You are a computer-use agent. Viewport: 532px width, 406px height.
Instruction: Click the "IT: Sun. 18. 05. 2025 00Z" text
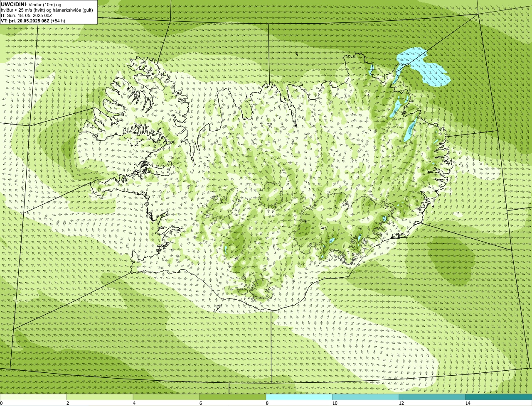tap(27, 15)
